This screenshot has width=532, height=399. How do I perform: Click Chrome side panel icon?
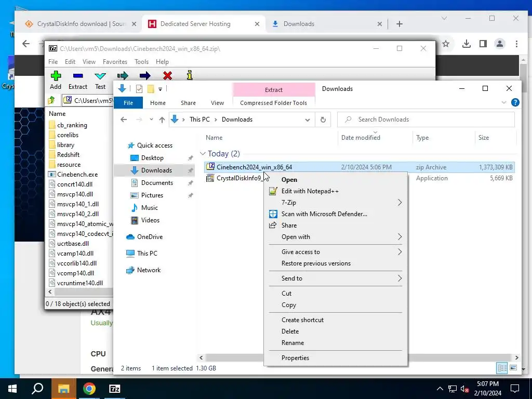483,44
